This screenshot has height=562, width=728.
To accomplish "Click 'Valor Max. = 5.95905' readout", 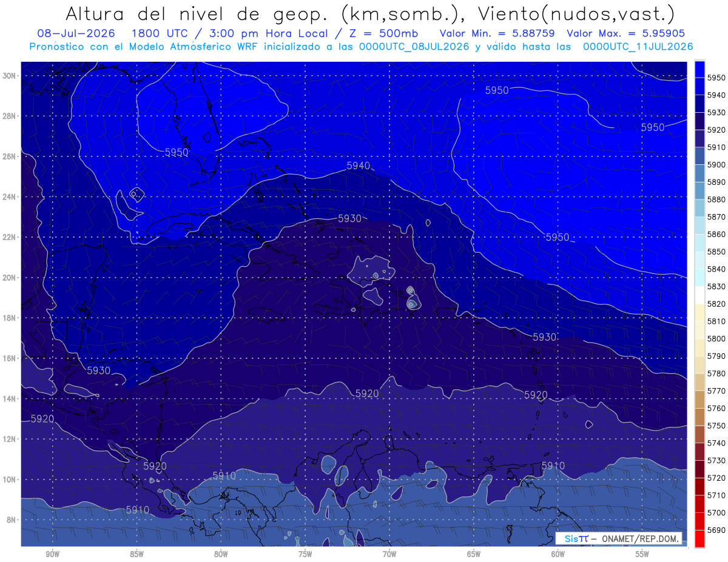I will click(627, 33).
